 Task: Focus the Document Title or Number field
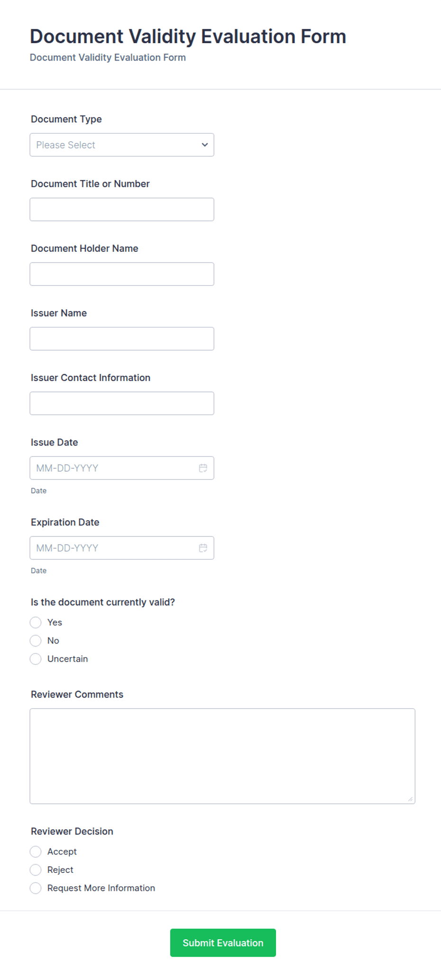click(122, 209)
